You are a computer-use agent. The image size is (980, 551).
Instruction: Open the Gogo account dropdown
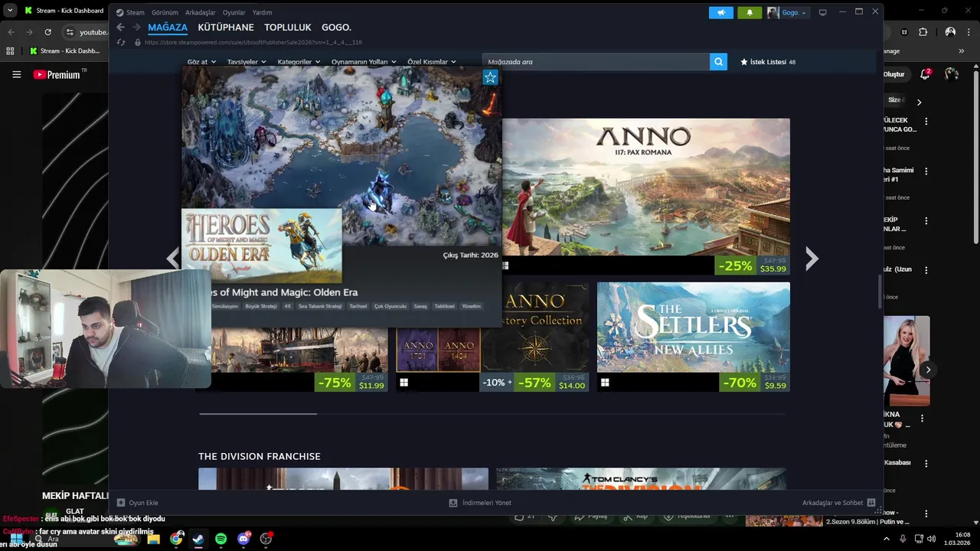click(x=787, y=12)
